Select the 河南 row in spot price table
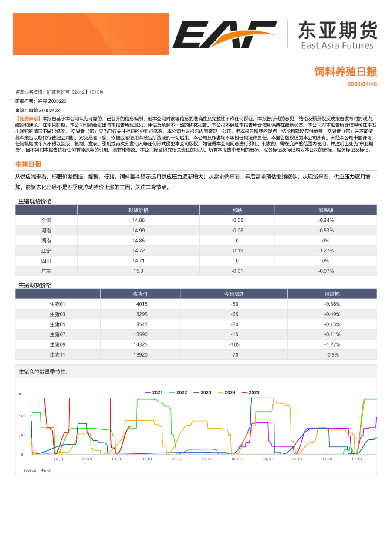The height and width of the screenshot is (555, 392). click(46, 231)
